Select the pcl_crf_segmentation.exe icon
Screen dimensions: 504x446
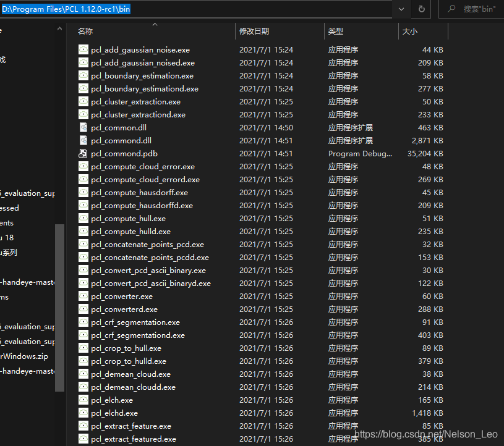(83, 322)
